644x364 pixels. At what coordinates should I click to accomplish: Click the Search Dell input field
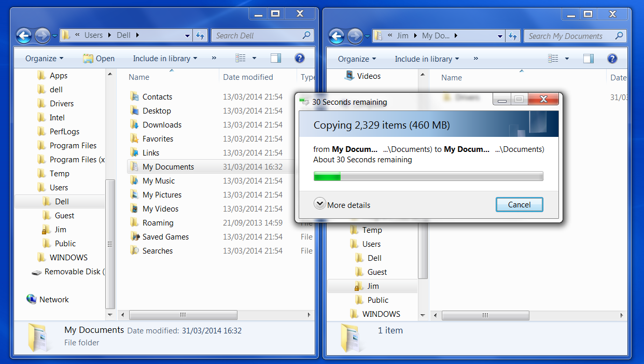[257, 36]
